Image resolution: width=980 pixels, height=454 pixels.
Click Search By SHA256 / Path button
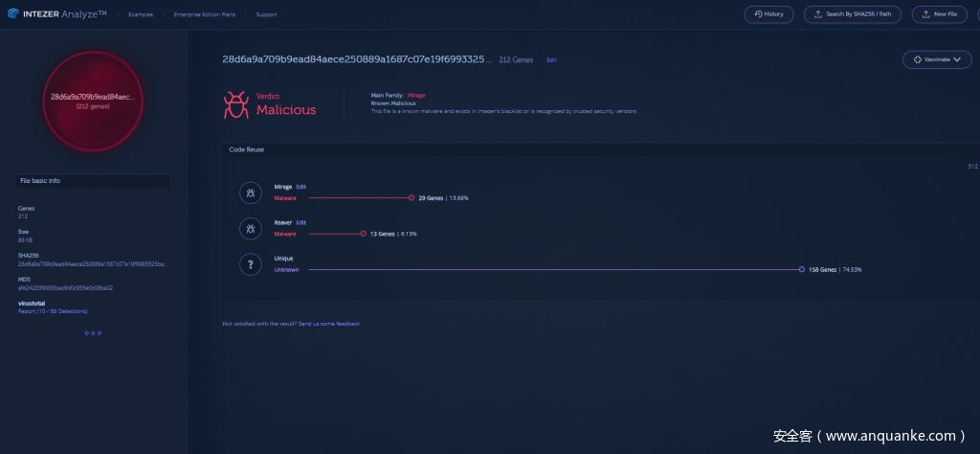854,14
